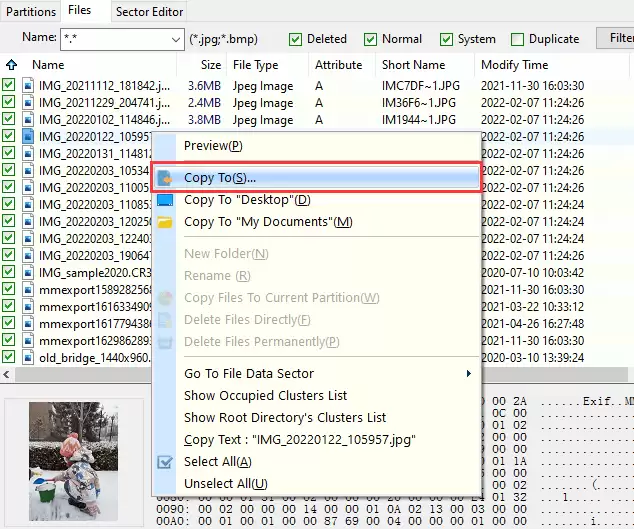Choose Preview(P) from the context menu

point(213,146)
